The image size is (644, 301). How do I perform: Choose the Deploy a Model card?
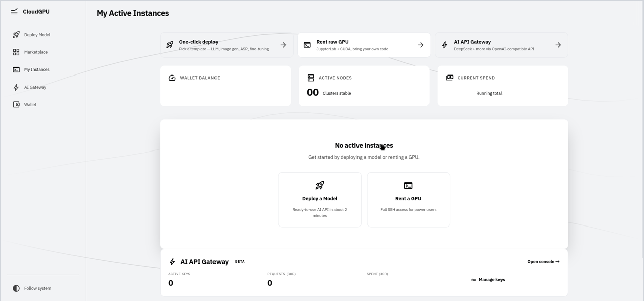click(320, 200)
